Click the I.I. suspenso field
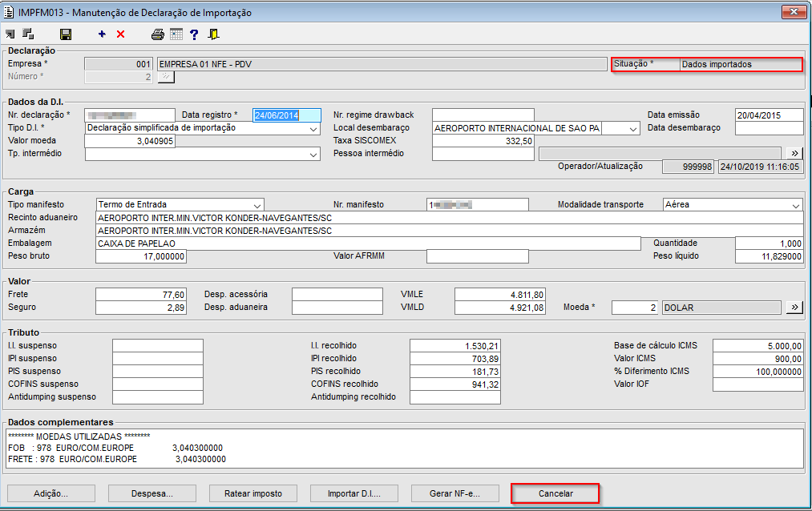812x511 pixels. [x=157, y=345]
